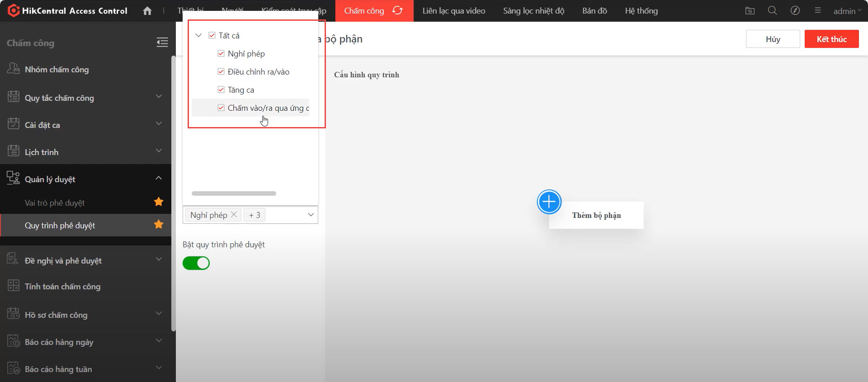Click the Kết thúc button
868x382 pixels.
click(831, 39)
